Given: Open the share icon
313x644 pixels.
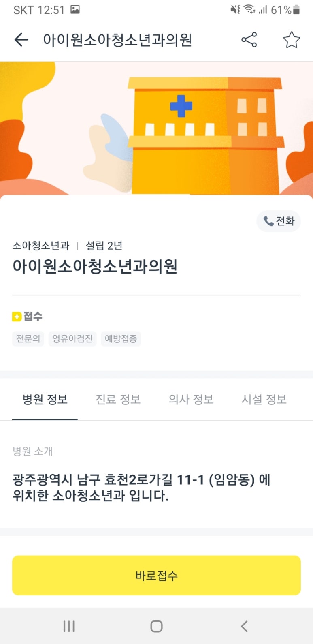Looking at the screenshot, I should point(249,40).
